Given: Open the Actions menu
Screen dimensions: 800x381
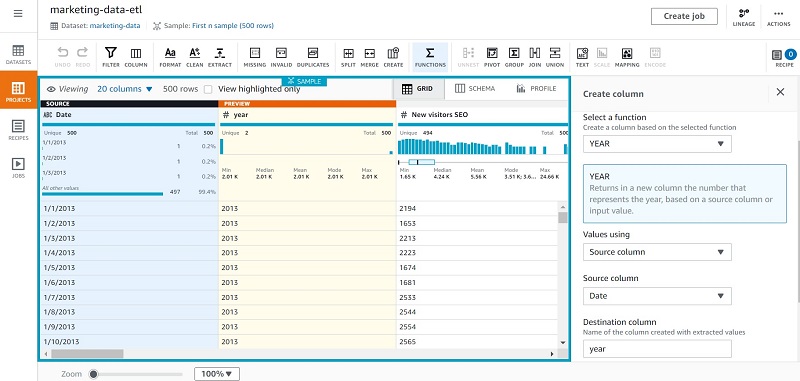Looking at the screenshot, I should tap(779, 17).
